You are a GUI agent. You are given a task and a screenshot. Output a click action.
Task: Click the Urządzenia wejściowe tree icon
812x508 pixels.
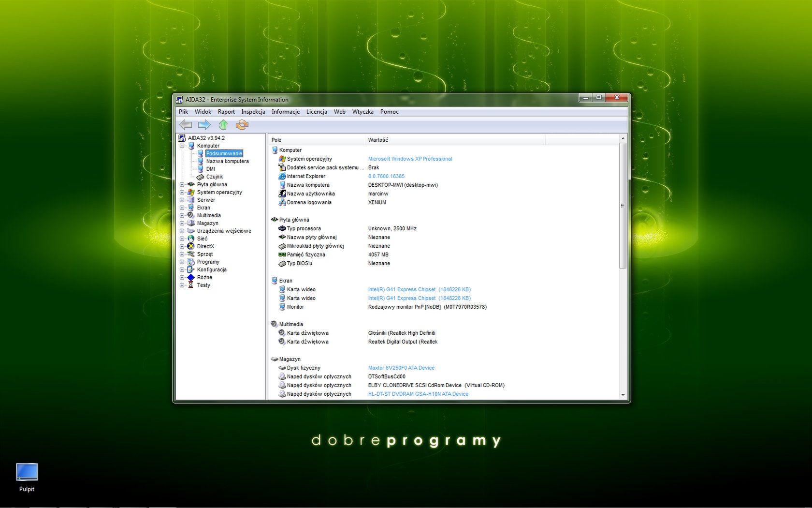pos(191,231)
